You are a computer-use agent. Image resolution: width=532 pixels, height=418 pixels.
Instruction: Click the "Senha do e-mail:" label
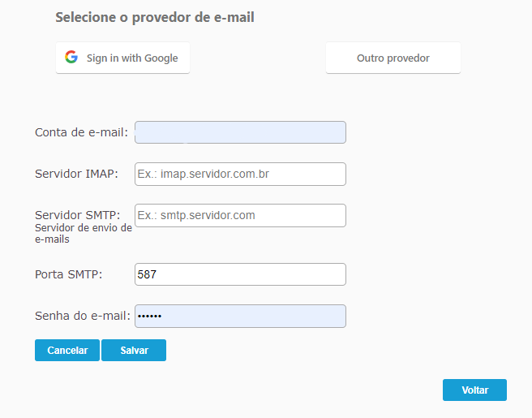[x=83, y=316]
